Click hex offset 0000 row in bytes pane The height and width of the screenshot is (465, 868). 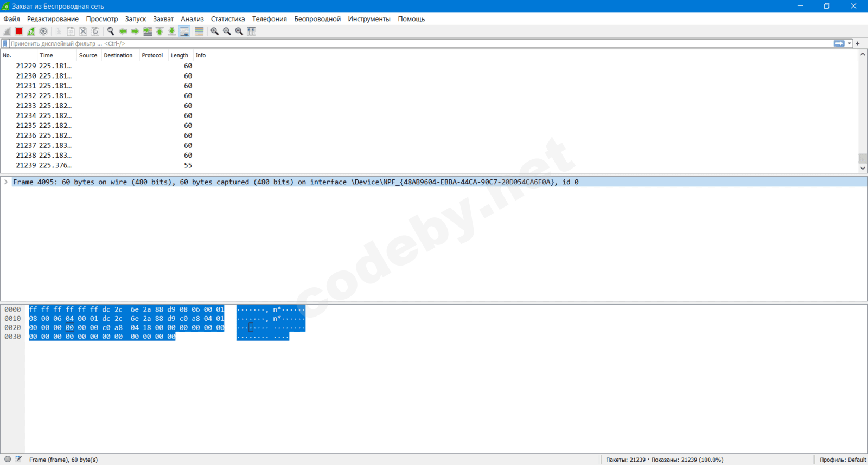click(x=12, y=309)
